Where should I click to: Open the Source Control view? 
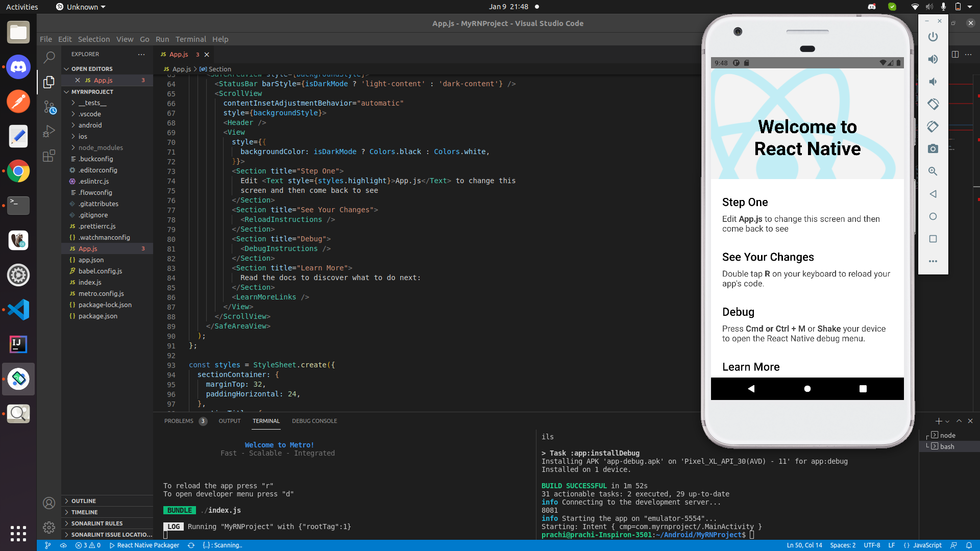point(49,107)
